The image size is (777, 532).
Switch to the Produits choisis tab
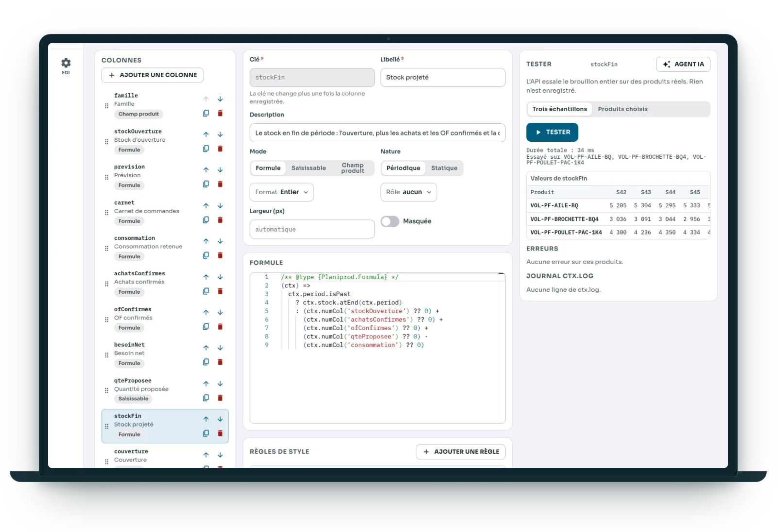623,109
